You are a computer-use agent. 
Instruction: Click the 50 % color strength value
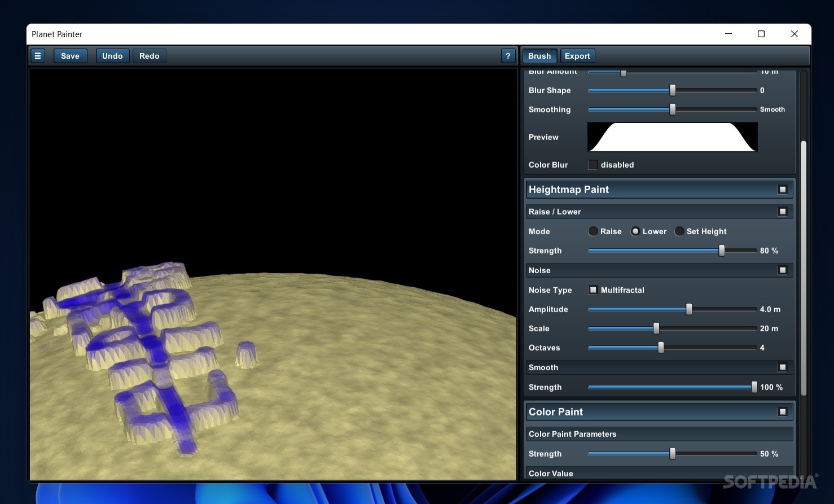point(769,454)
